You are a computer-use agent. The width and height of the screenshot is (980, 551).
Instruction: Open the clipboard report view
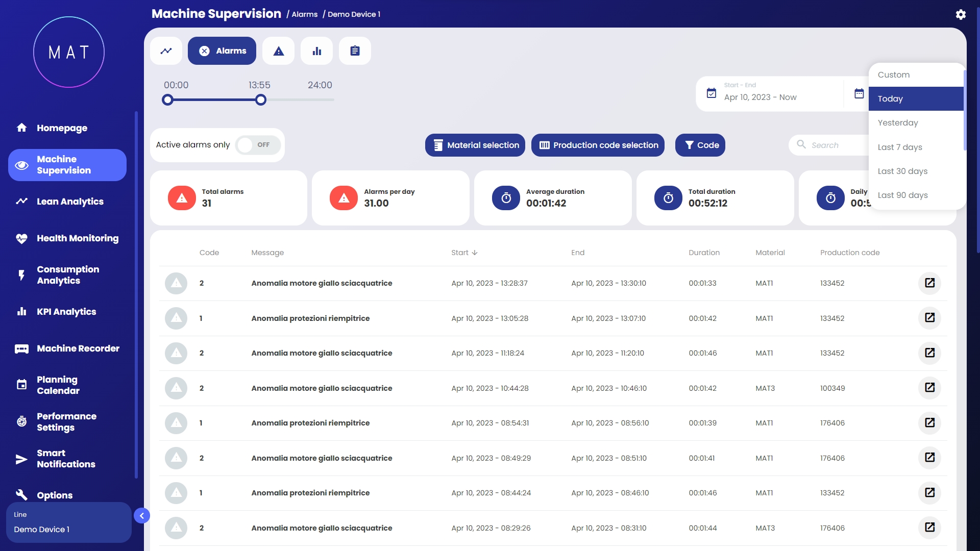coord(355,51)
